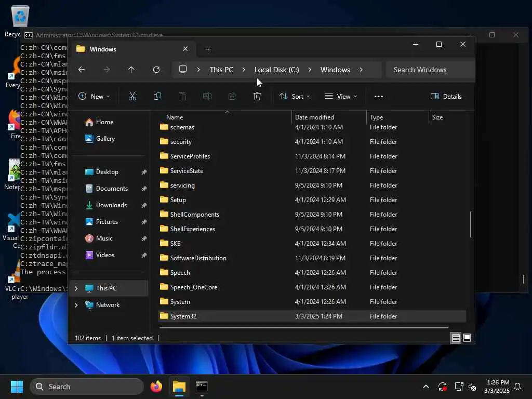The height and width of the screenshot is (399, 532).
Task: Click This PC breadcrumb in address bar
Action: [x=221, y=70]
